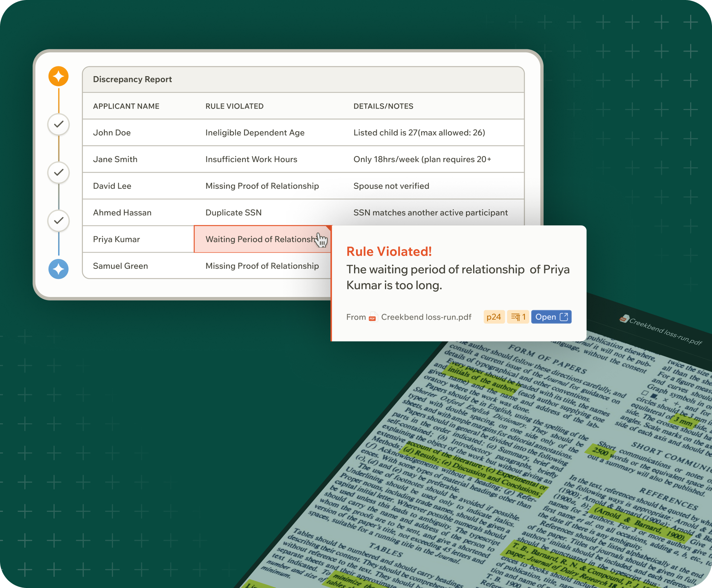Select the John Doe row
Viewport: 712px width, 588px height.
[x=112, y=133]
